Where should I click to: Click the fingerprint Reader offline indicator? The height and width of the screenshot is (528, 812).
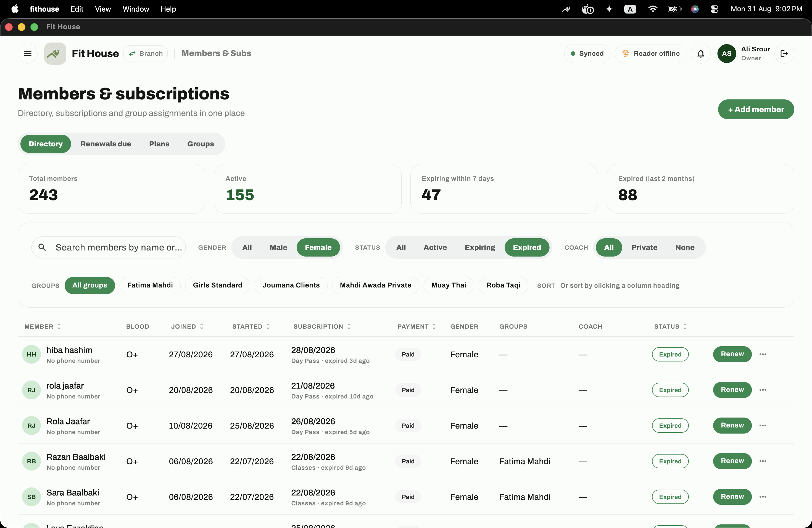[651, 54]
